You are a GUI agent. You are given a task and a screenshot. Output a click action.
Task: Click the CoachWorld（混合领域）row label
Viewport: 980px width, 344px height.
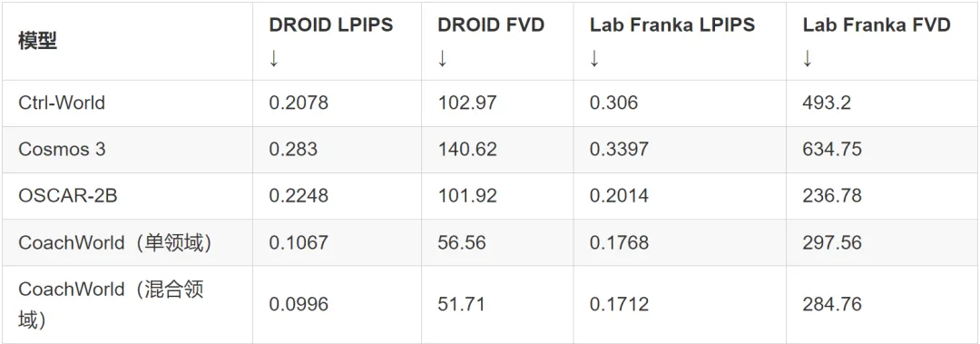click(x=111, y=304)
